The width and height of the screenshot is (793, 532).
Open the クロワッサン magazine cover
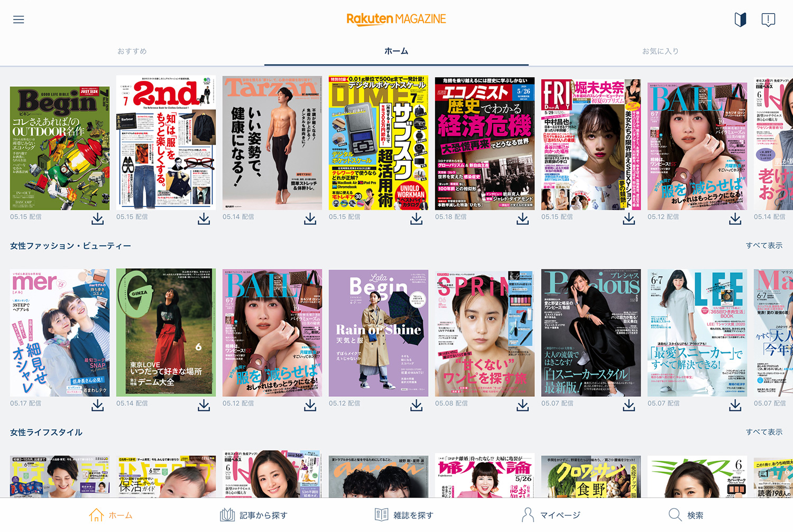click(x=591, y=476)
